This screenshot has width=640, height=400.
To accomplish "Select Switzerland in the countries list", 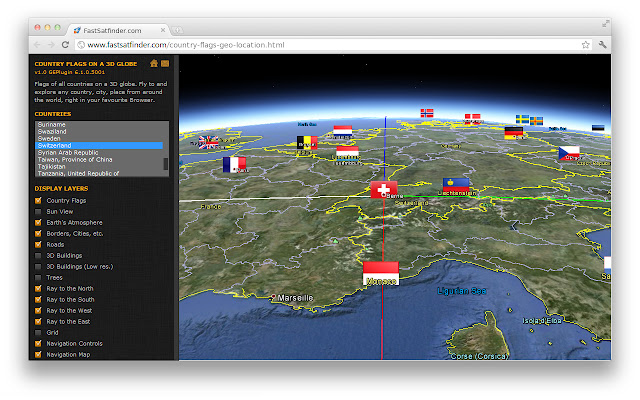I will (99, 145).
